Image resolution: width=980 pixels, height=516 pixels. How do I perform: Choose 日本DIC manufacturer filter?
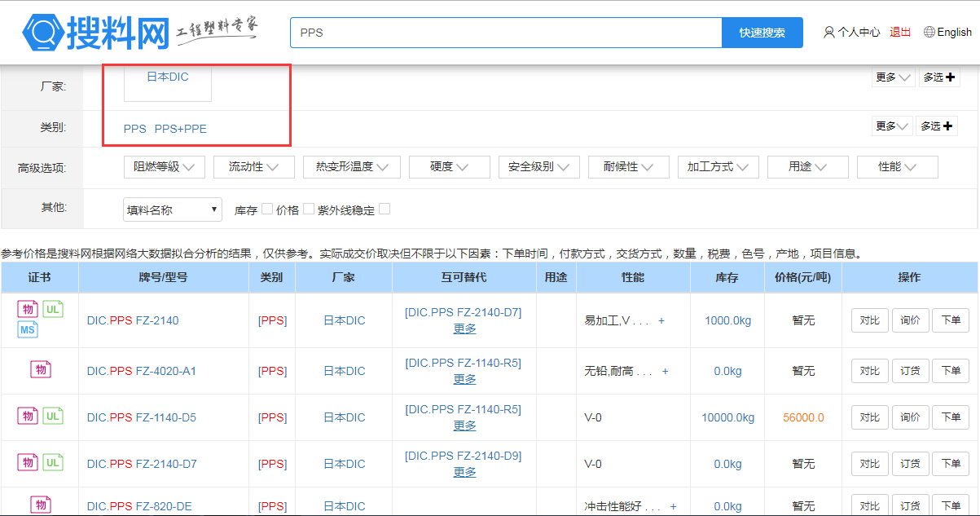click(x=168, y=77)
